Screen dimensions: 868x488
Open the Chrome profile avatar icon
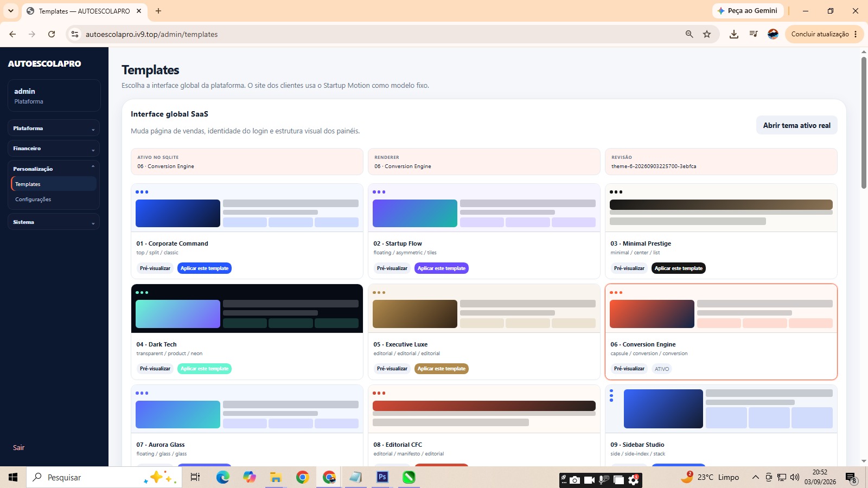[773, 34]
